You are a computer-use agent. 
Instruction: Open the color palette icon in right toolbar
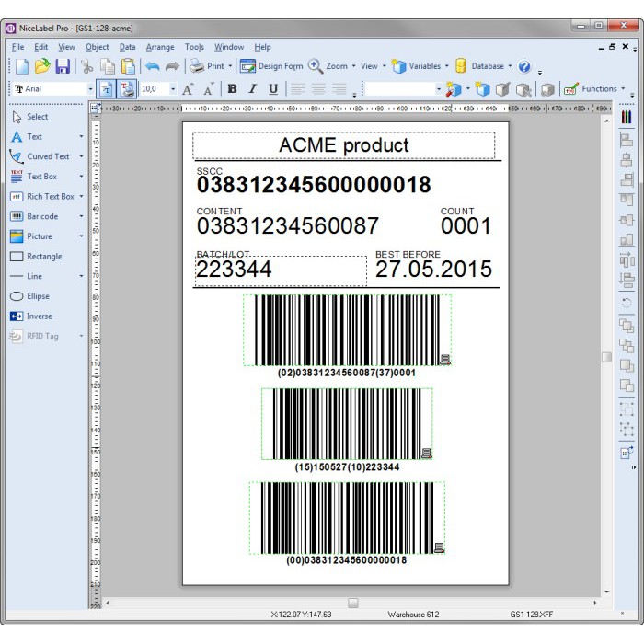[627, 118]
